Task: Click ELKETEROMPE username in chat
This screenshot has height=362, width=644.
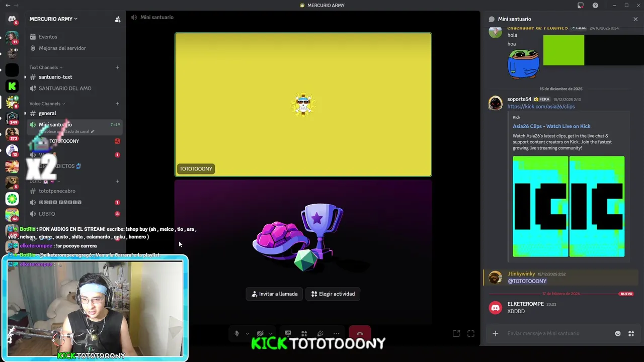Action: pyautogui.click(x=525, y=304)
